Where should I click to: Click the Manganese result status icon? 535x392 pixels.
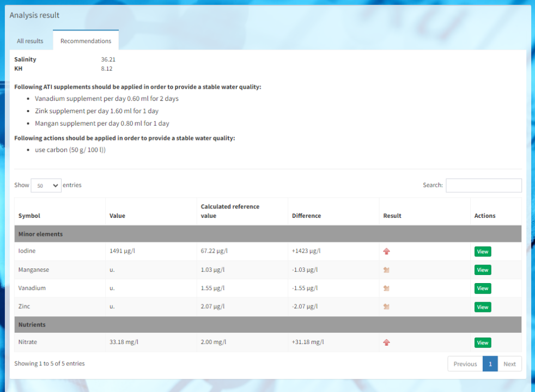(x=386, y=270)
